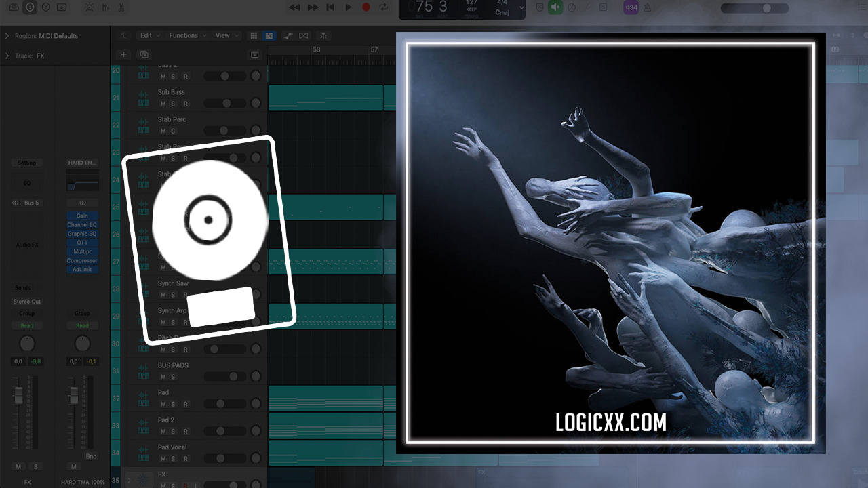Viewport: 868px width, 488px height.
Task: Solo the BUS PADS track
Action: 173,377
